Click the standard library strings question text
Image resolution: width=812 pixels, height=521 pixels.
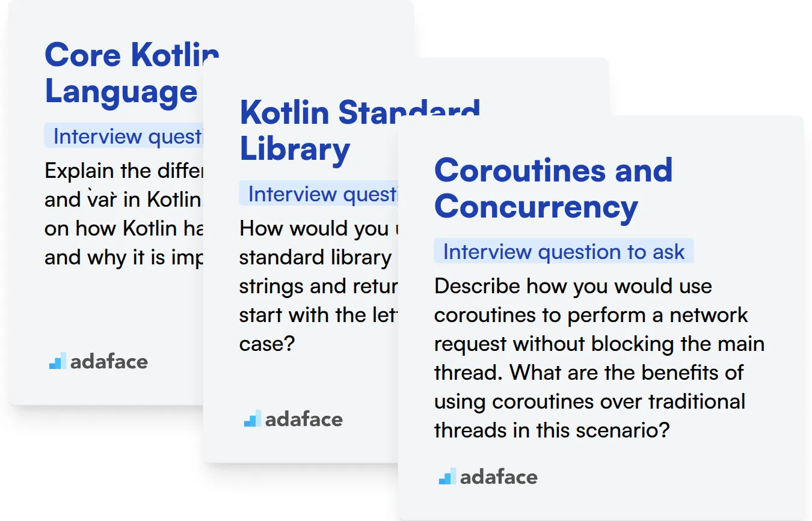[318, 285]
